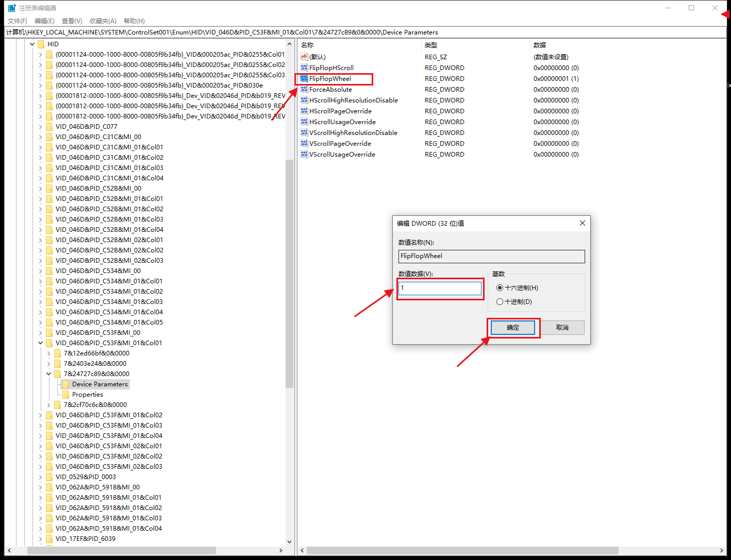Click the (数值未设置) data cell
This screenshot has width=731, height=560.
(551, 57)
